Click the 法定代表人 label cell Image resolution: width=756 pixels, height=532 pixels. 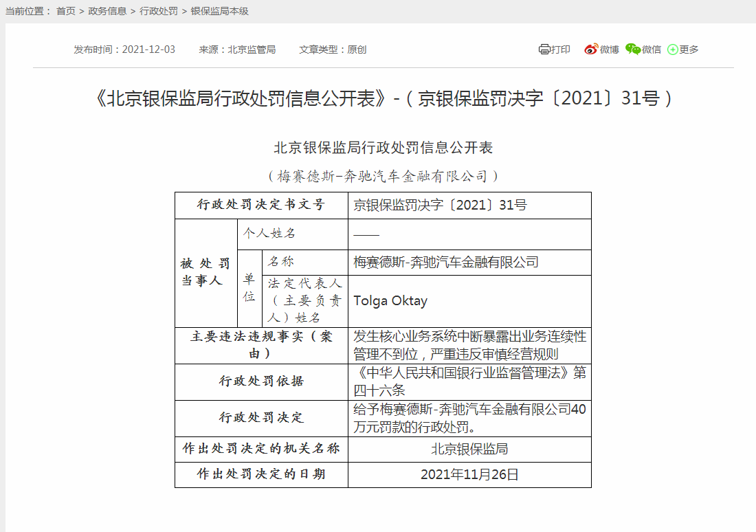pos(304,301)
